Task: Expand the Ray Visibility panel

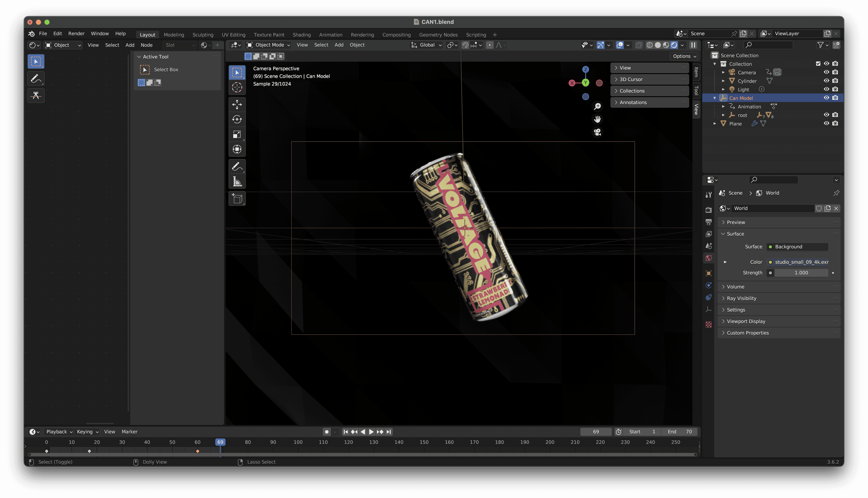Action: click(x=741, y=298)
